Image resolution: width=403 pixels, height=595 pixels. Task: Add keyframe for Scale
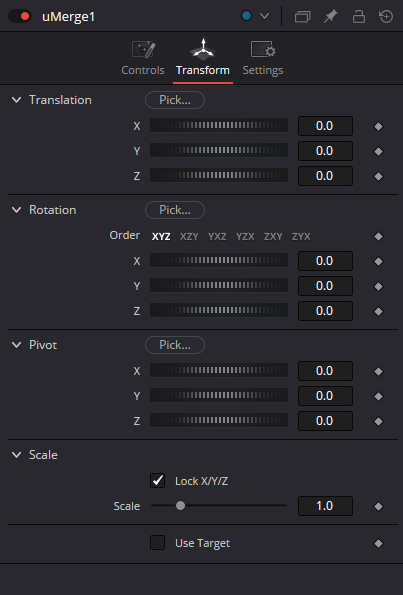coord(378,507)
